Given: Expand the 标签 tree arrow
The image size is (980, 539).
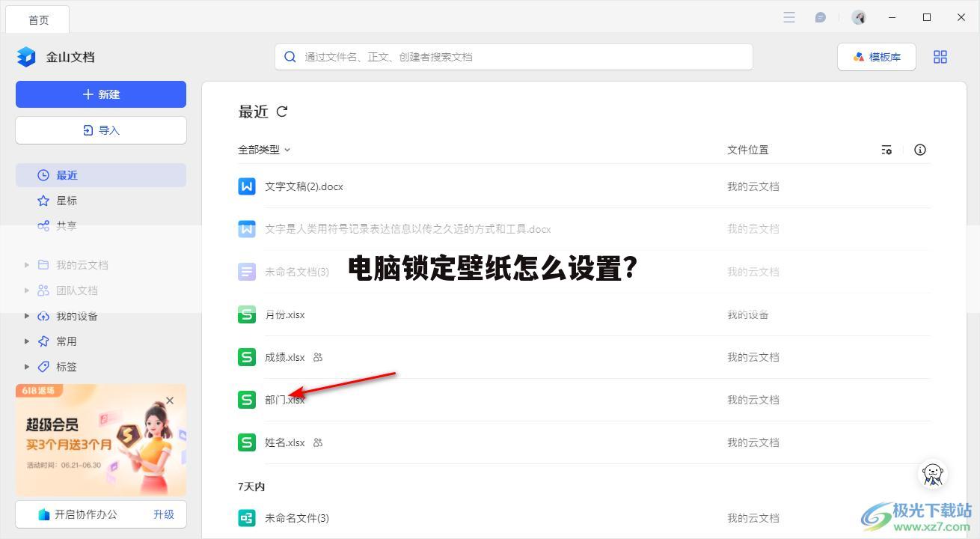Looking at the screenshot, I should tap(27, 367).
